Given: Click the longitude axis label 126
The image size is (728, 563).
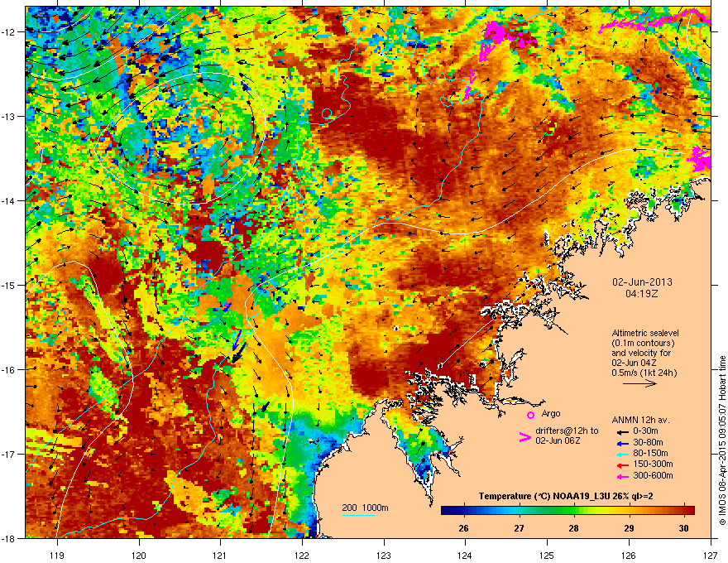Looking at the screenshot, I should click(x=629, y=555).
